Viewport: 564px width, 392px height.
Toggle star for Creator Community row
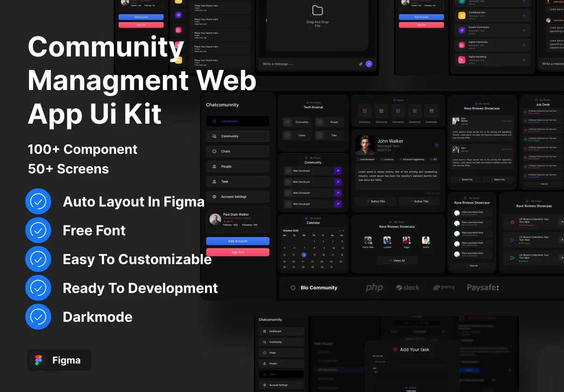pos(524,30)
